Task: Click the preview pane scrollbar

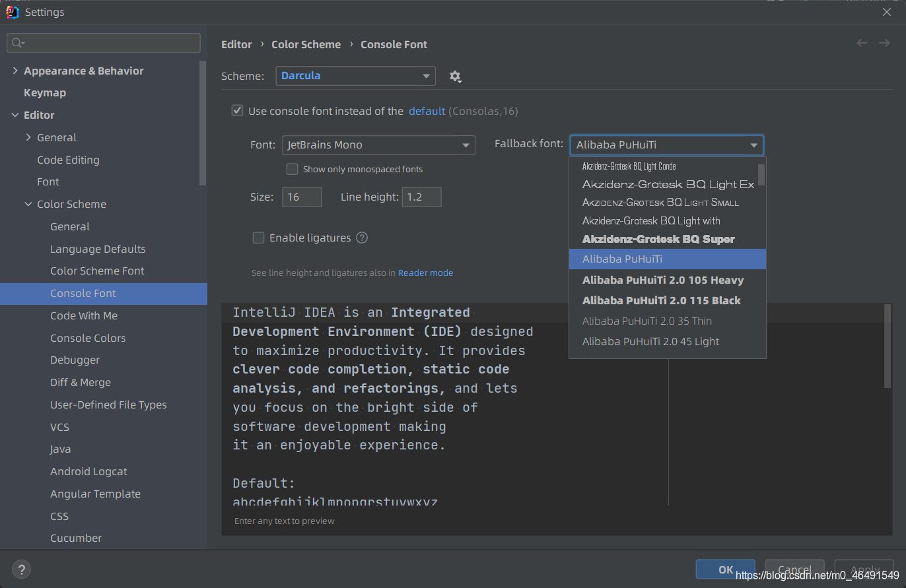Action: (x=888, y=346)
